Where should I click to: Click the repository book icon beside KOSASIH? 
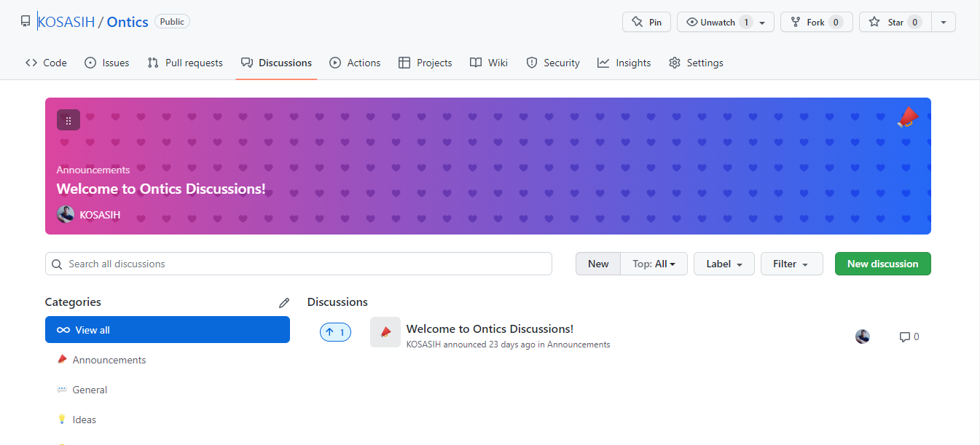(x=26, y=22)
